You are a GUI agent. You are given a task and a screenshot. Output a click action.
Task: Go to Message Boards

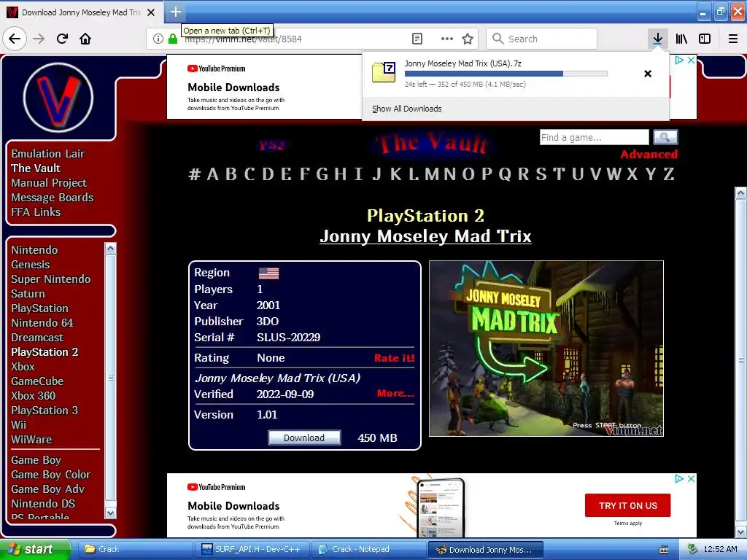coord(53,197)
